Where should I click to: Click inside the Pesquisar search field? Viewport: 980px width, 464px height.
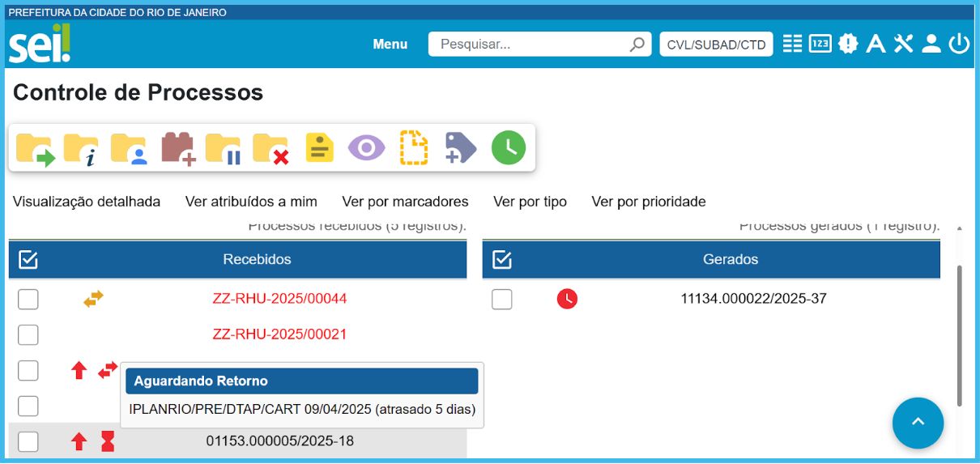(530, 45)
